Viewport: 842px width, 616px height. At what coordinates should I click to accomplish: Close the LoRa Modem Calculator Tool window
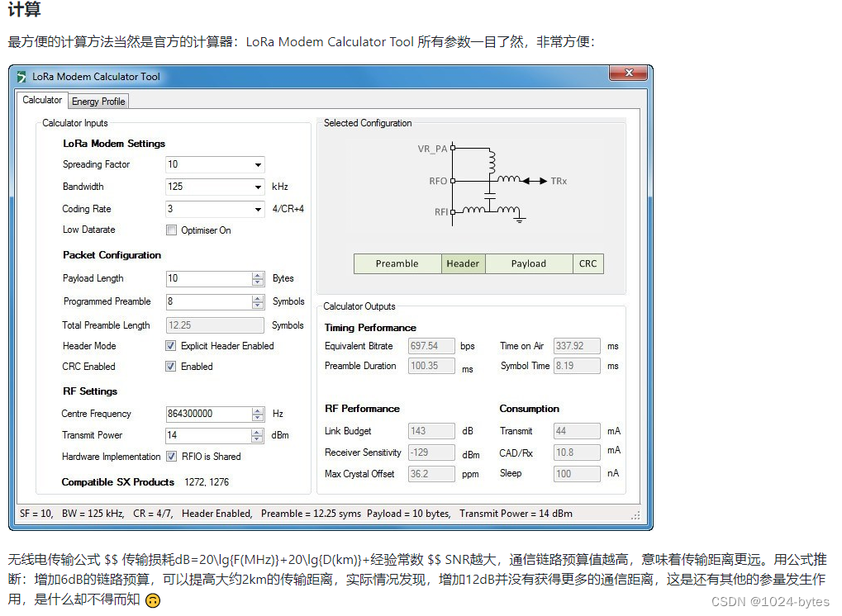(629, 73)
